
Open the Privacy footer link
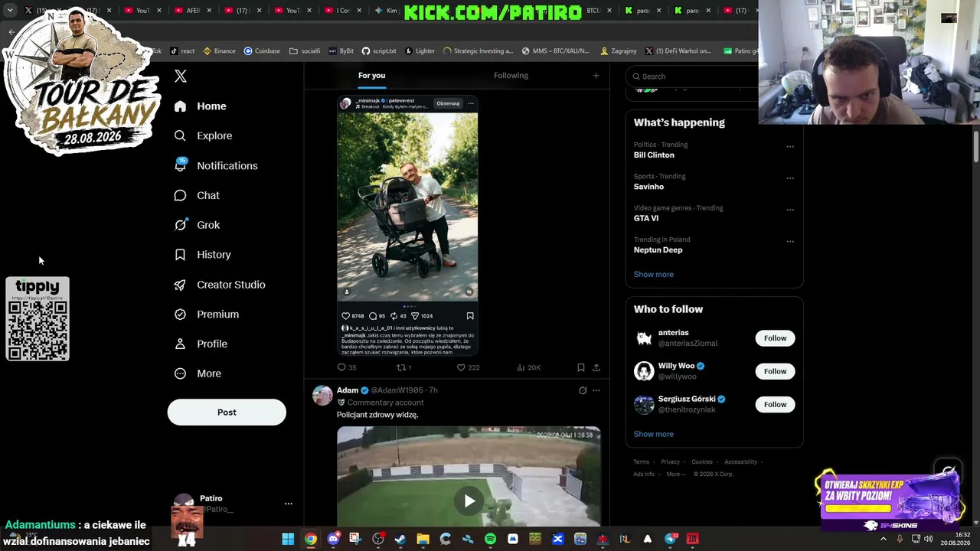670,462
